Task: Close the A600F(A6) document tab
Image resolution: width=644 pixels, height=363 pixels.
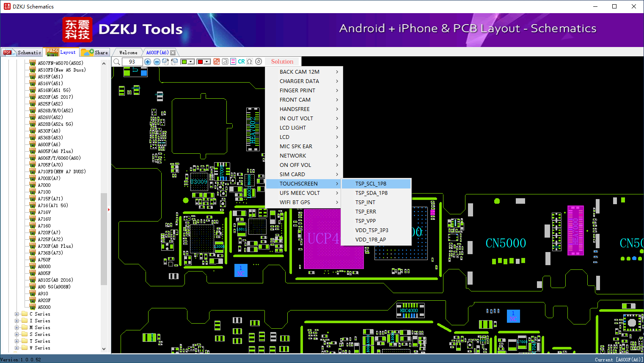Action: pos(173,53)
